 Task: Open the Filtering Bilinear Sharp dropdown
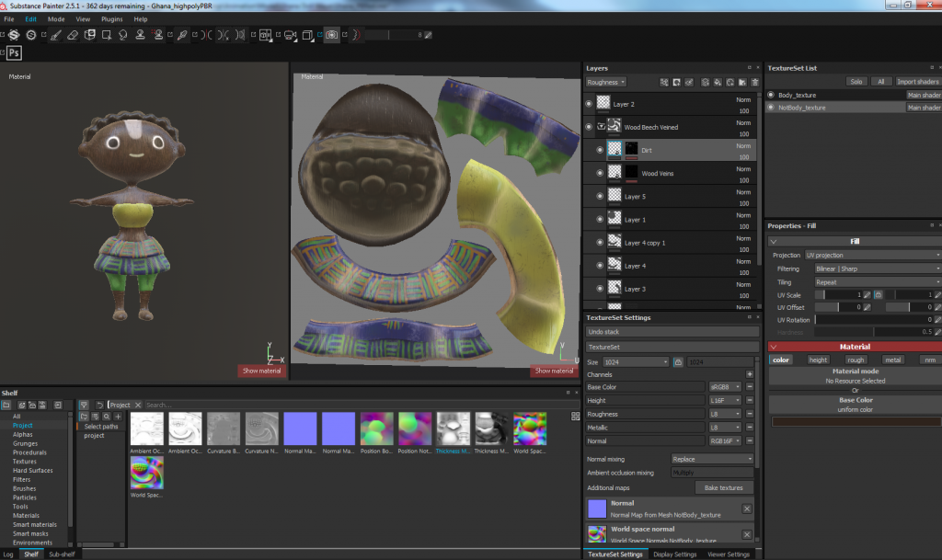click(878, 269)
